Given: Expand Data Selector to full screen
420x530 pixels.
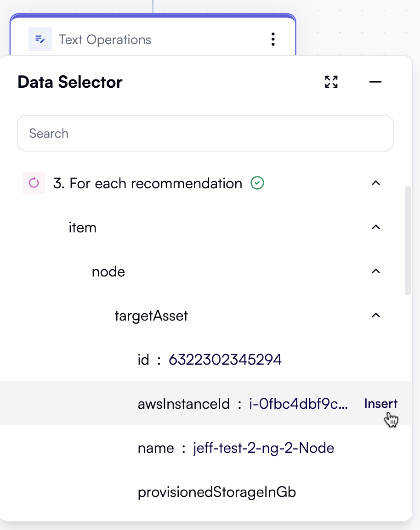Looking at the screenshot, I should coord(331,82).
